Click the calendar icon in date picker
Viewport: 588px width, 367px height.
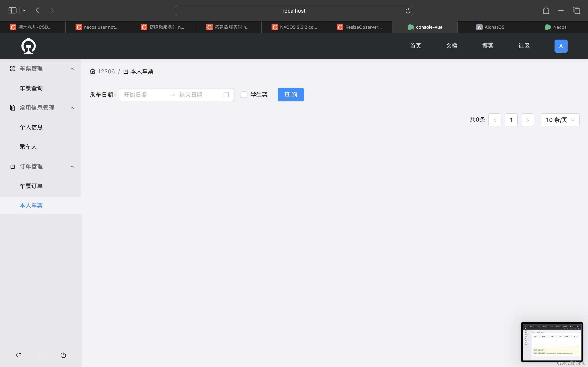point(226,95)
